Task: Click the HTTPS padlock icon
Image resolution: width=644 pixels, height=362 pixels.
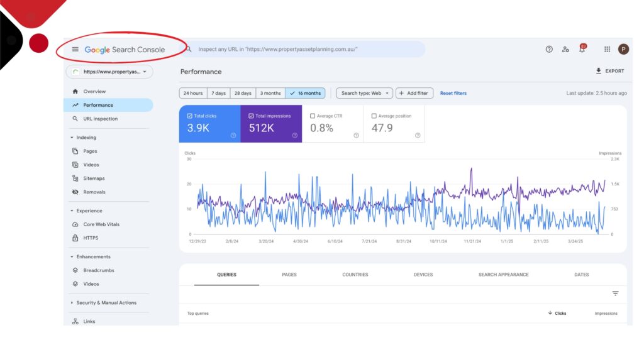Action: coord(75,238)
